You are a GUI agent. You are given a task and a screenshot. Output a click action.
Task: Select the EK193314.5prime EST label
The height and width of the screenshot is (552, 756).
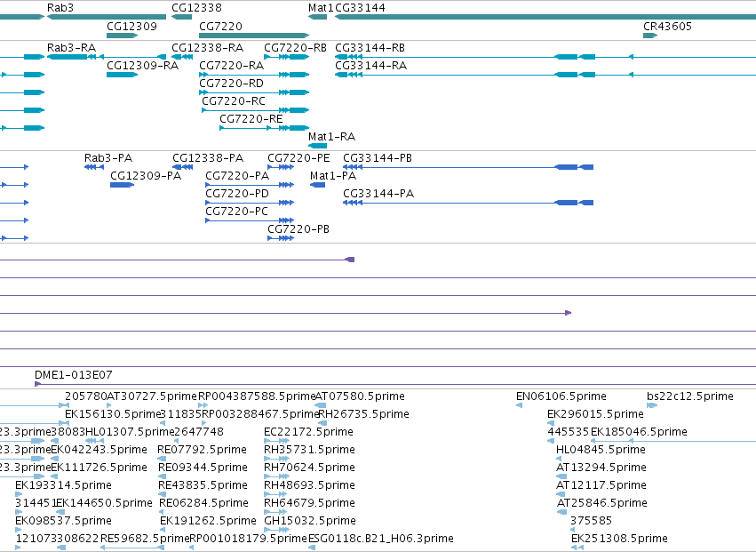(63, 485)
